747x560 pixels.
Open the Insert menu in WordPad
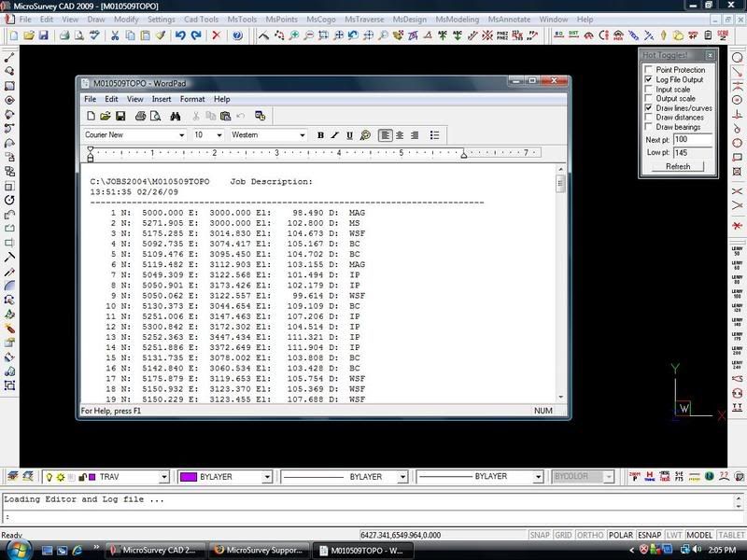[162, 99]
